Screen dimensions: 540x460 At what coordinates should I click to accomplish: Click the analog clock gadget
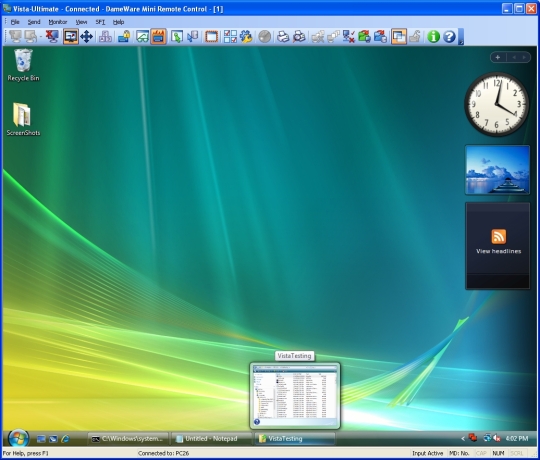point(497,104)
